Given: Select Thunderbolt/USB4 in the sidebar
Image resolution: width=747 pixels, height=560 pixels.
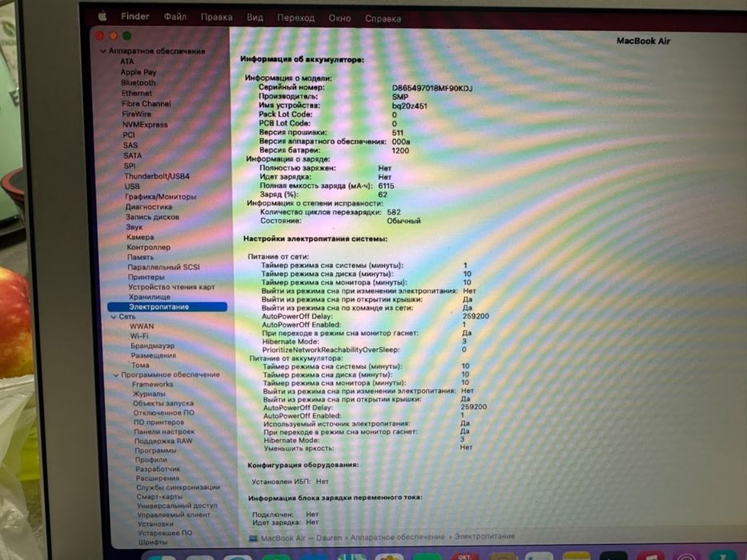Looking at the screenshot, I should click(x=157, y=176).
